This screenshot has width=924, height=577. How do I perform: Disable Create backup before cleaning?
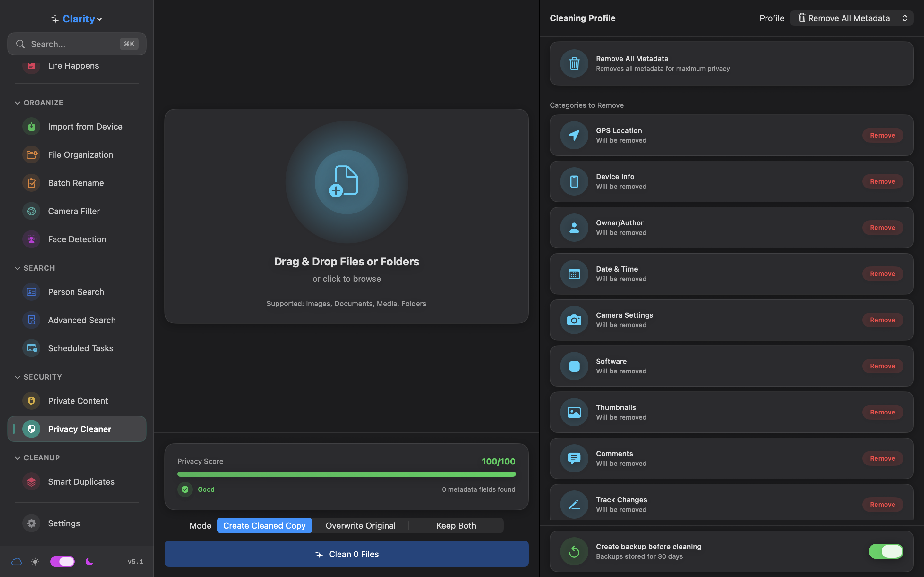(886, 551)
